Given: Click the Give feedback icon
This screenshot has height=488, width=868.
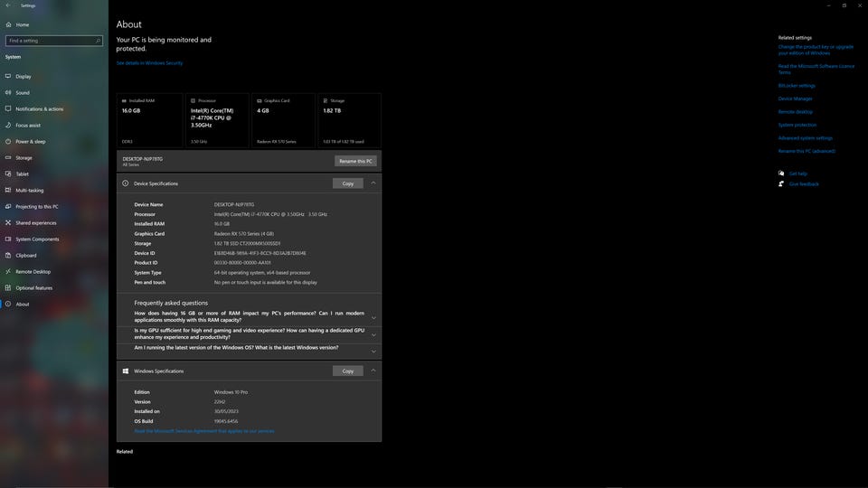Looking at the screenshot, I should coord(781,183).
